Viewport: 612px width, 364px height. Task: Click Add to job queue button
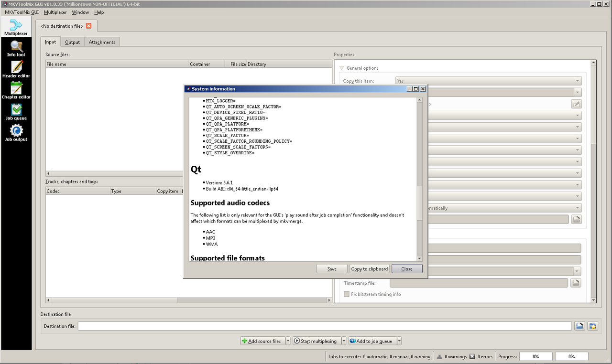(372, 341)
